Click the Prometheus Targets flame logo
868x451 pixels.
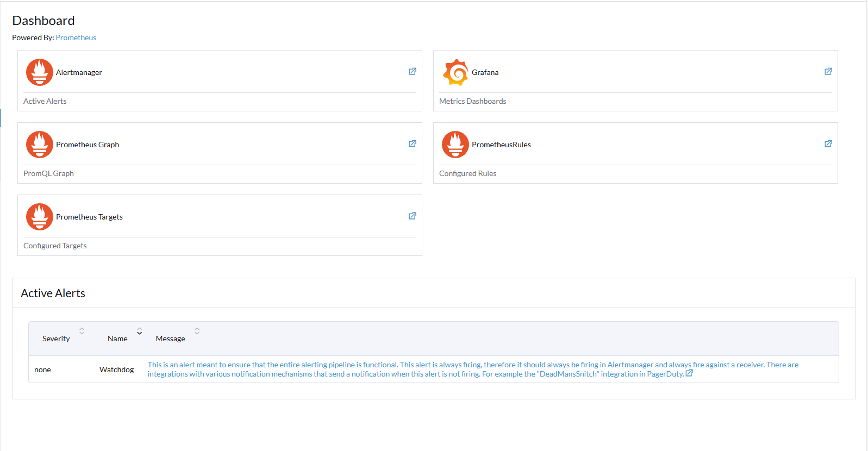[x=40, y=217]
